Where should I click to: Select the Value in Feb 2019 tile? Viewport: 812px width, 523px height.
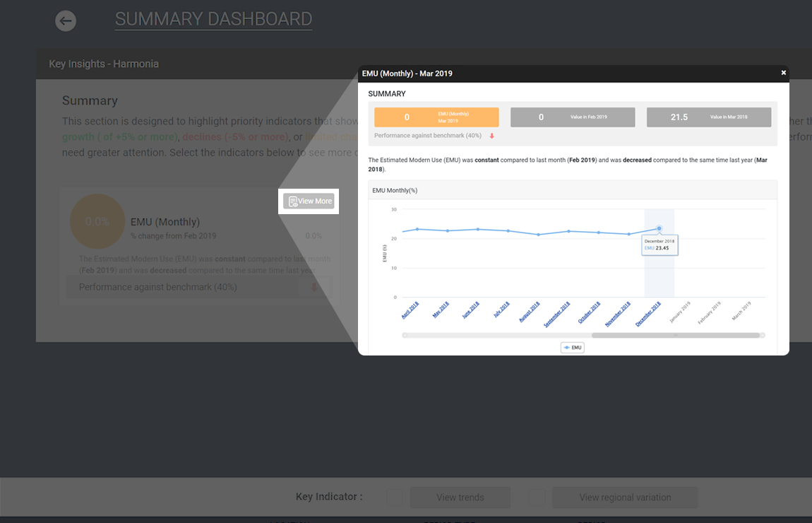pyautogui.click(x=573, y=117)
